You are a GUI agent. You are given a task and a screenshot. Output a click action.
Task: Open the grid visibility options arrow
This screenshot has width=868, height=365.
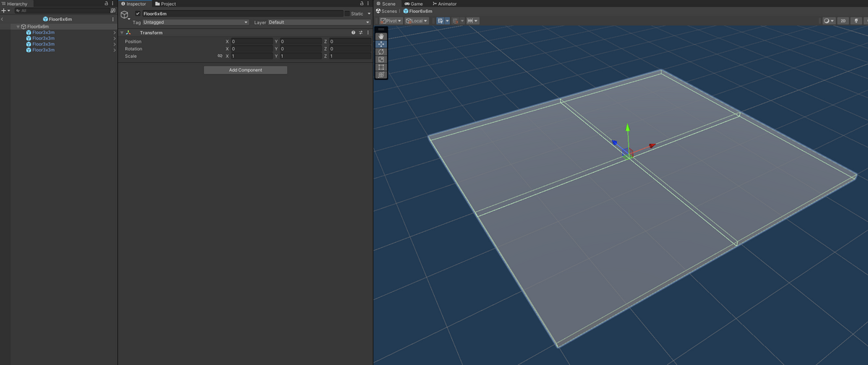[447, 21]
